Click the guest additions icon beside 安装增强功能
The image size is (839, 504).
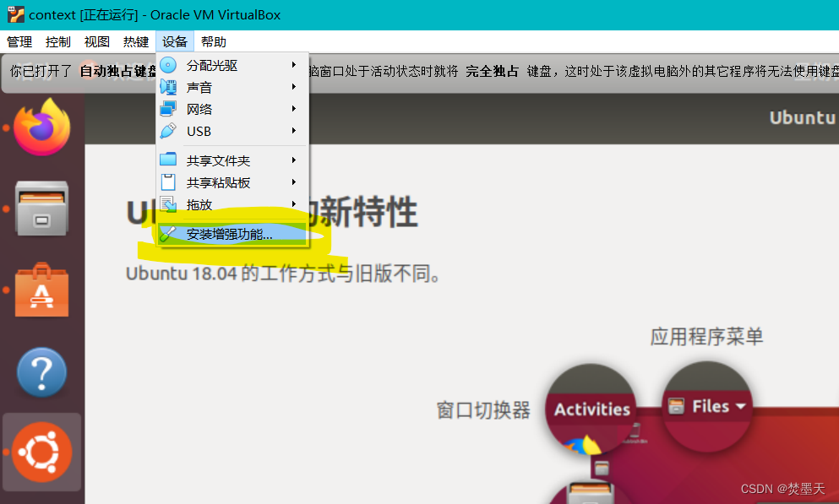(x=167, y=234)
